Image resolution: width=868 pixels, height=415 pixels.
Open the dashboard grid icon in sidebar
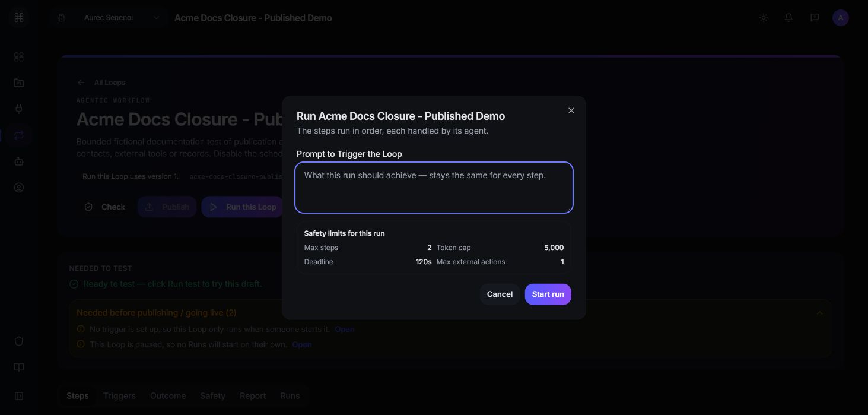pyautogui.click(x=19, y=57)
